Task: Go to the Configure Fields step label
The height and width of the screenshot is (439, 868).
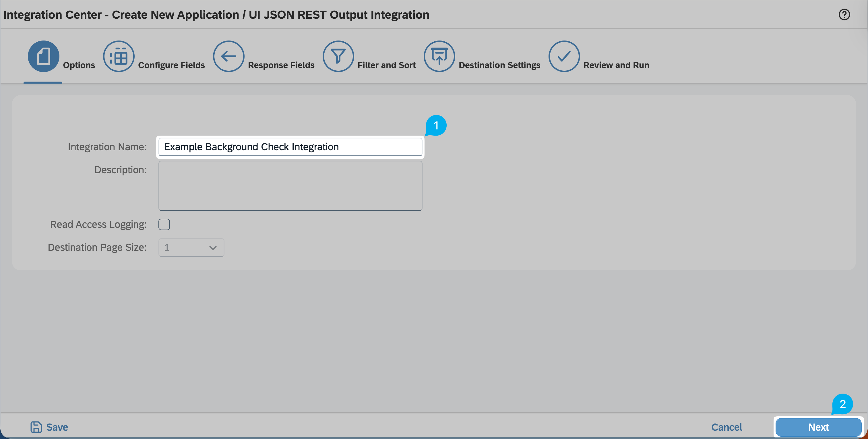Action: point(171,65)
